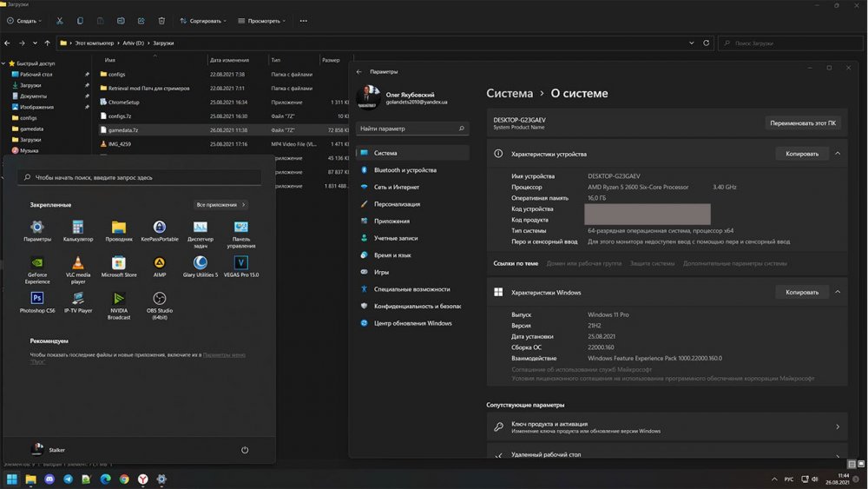Open NVIDIA Broadcast app
The width and height of the screenshot is (868, 489).
click(119, 298)
